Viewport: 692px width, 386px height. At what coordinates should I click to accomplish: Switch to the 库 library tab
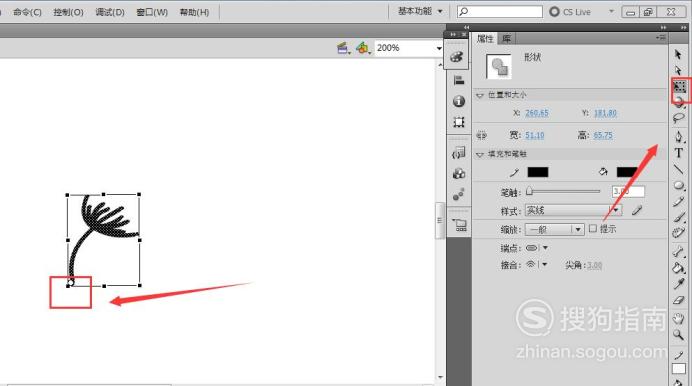(506, 39)
